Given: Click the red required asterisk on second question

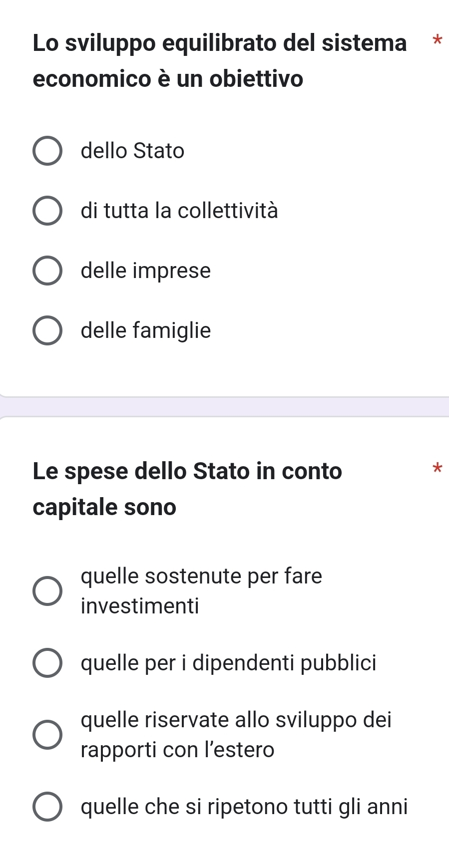Looking at the screenshot, I should coord(438,469).
